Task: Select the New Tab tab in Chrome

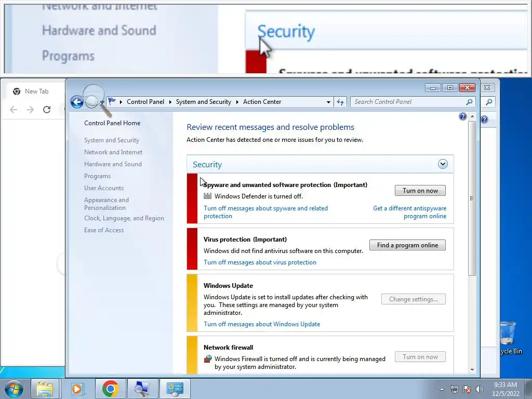Action: (x=36, y=91)
